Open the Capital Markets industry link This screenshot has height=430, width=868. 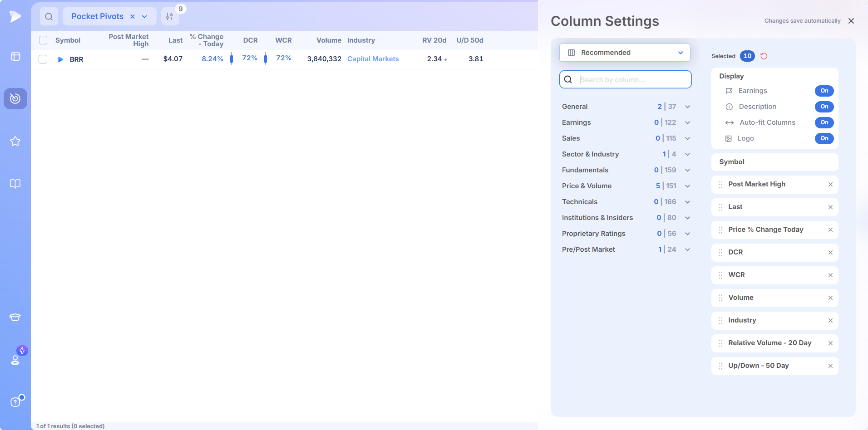point(373,59)
